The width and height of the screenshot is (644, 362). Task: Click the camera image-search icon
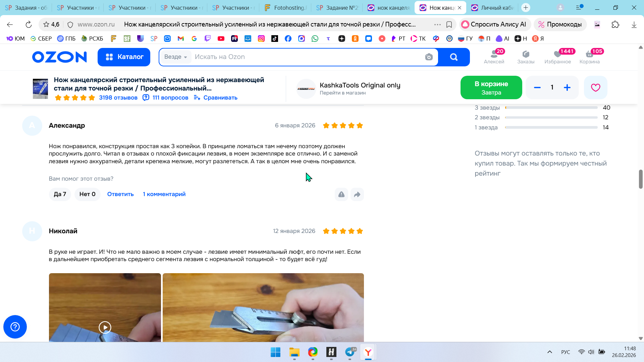(x=429, y=57)
